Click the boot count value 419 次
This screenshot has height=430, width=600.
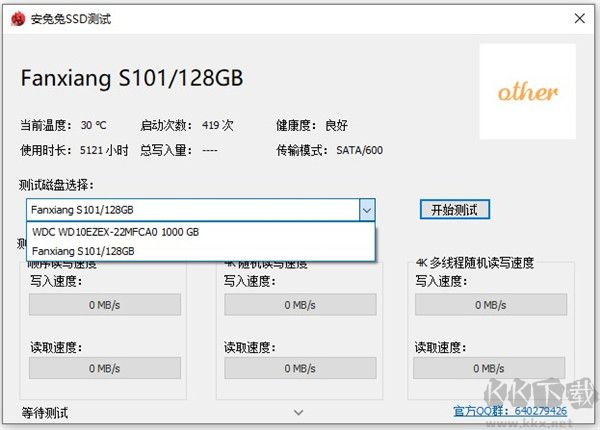217,125
